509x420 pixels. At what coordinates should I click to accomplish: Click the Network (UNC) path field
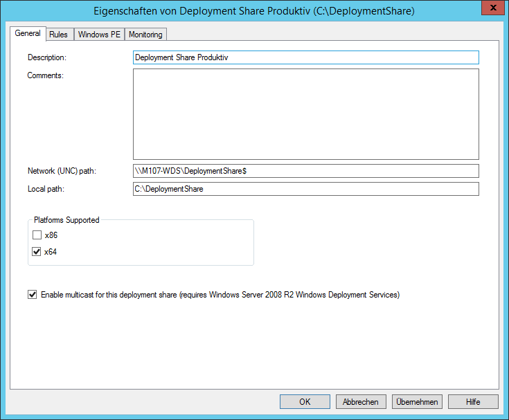(305, 171)
